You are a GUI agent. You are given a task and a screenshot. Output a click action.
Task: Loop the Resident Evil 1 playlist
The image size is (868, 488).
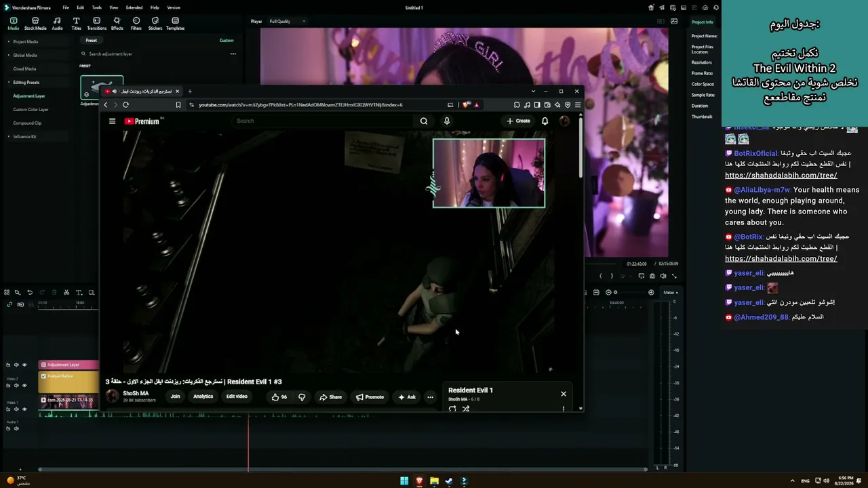tap(452, 409)
